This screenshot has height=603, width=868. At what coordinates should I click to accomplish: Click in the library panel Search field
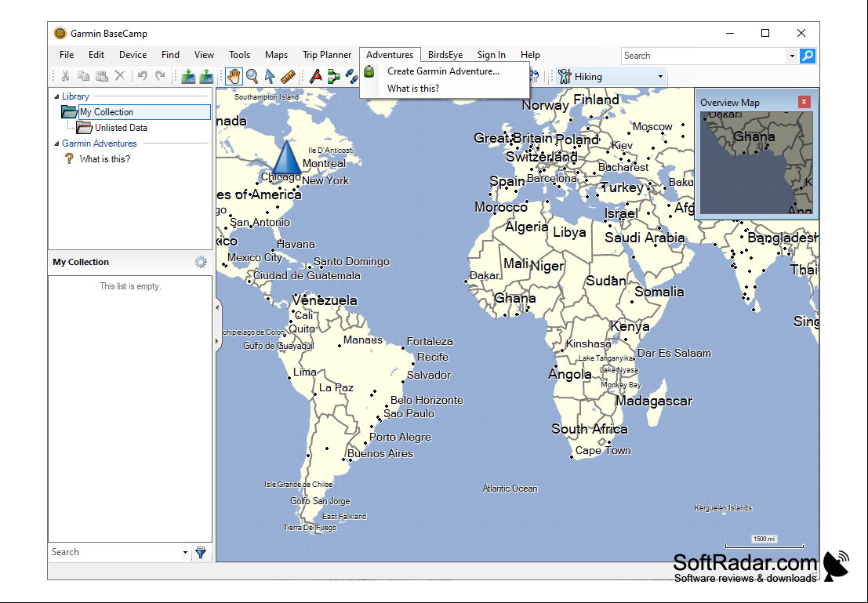tap(114, 552)
